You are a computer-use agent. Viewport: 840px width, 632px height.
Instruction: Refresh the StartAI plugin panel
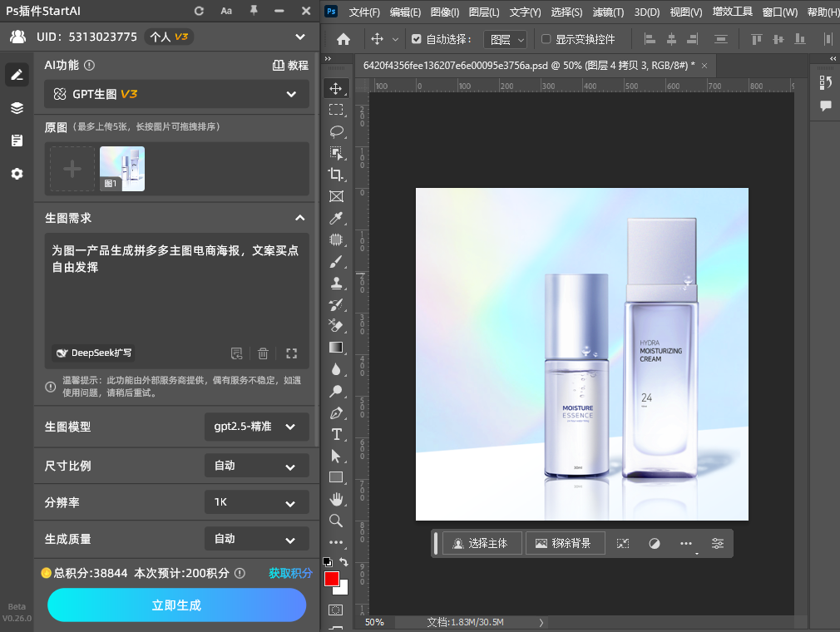click(199, 11)
